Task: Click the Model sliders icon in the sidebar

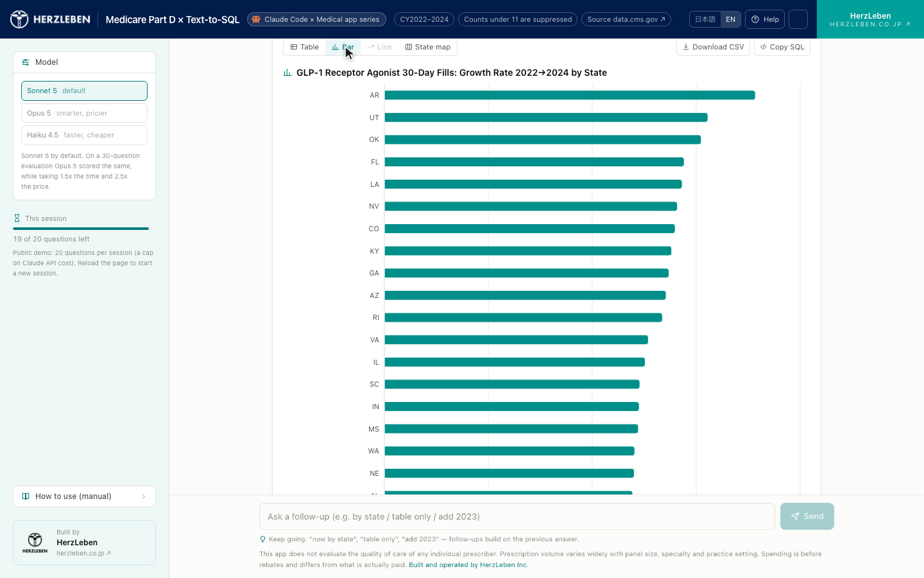Action: (26, 62)
